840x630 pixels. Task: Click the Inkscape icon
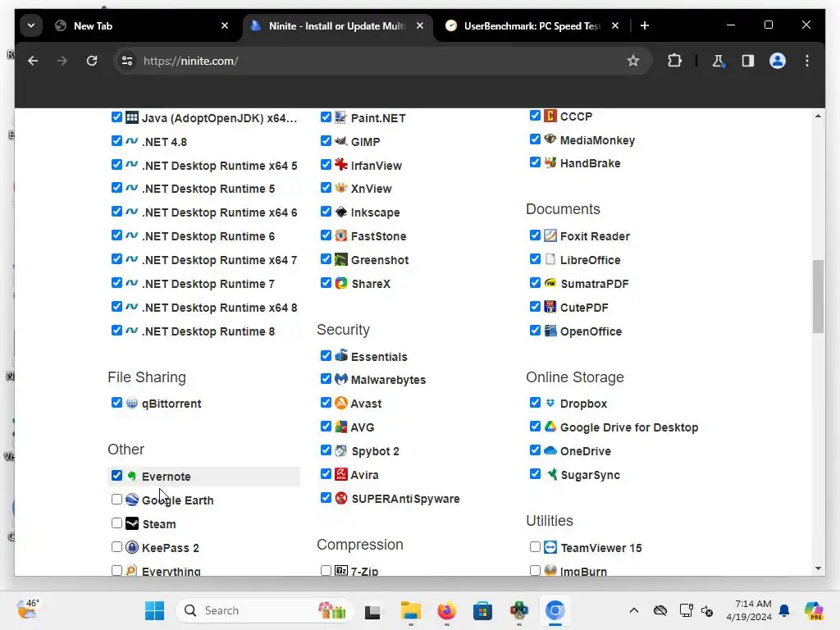click(340, 212)
